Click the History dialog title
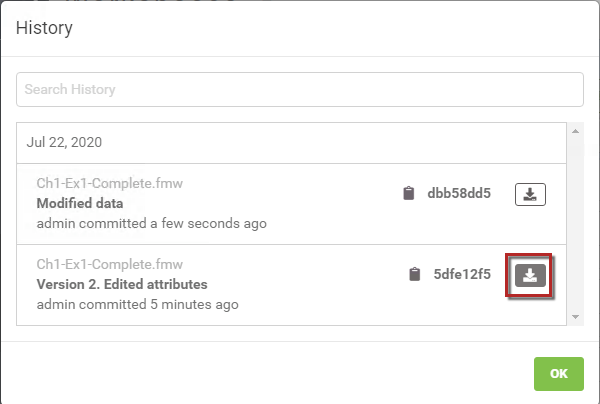600x404 pixels. [44, 28]
